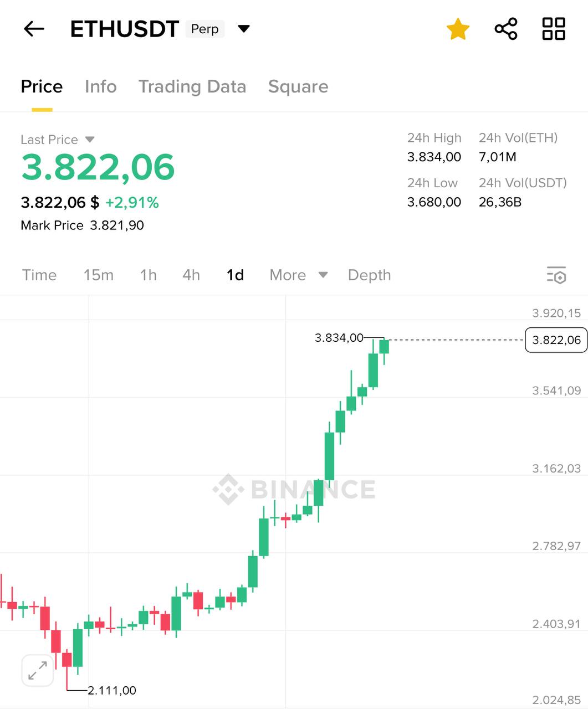Select the 1h chart interval
Viewport: 588px width, 709px height.
tap(148, 275)
